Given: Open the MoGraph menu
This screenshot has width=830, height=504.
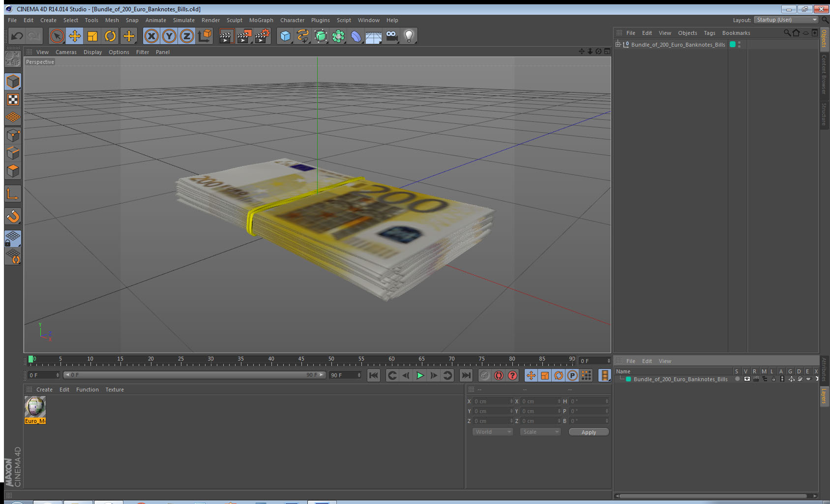Looking at the screenshot, I should [261, 20].
